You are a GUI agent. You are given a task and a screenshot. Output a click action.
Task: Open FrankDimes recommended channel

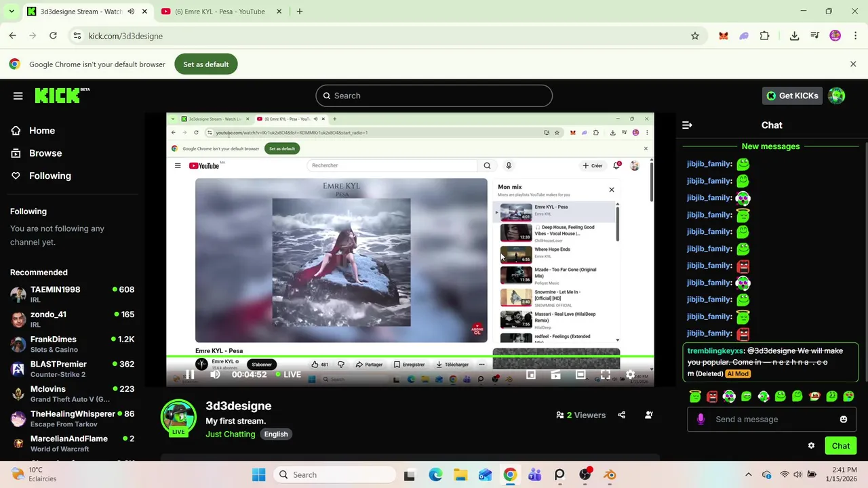click(x=72, y=344)
